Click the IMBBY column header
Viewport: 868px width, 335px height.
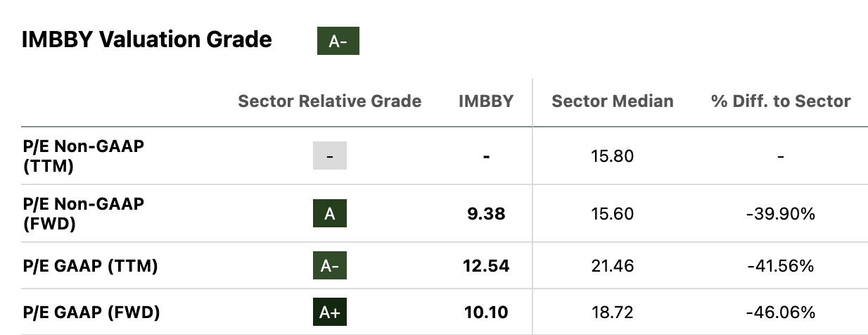click(x=486, y=101)
